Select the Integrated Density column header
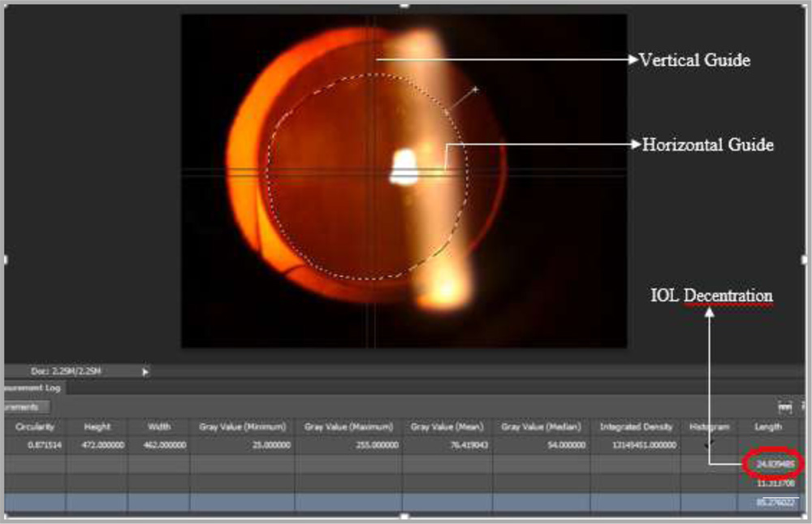Viewport: 812px width, 524px height. 636,427
